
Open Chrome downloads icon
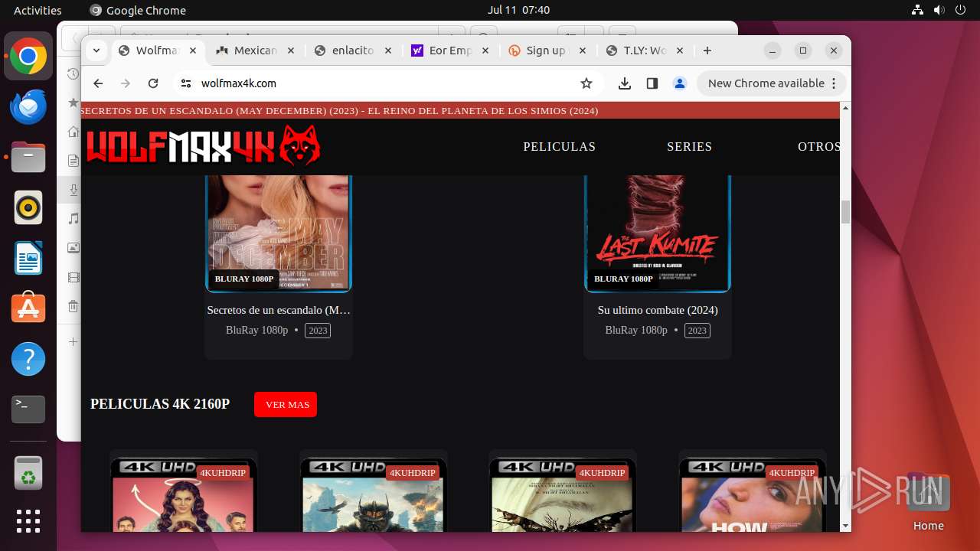coord(625,83)
